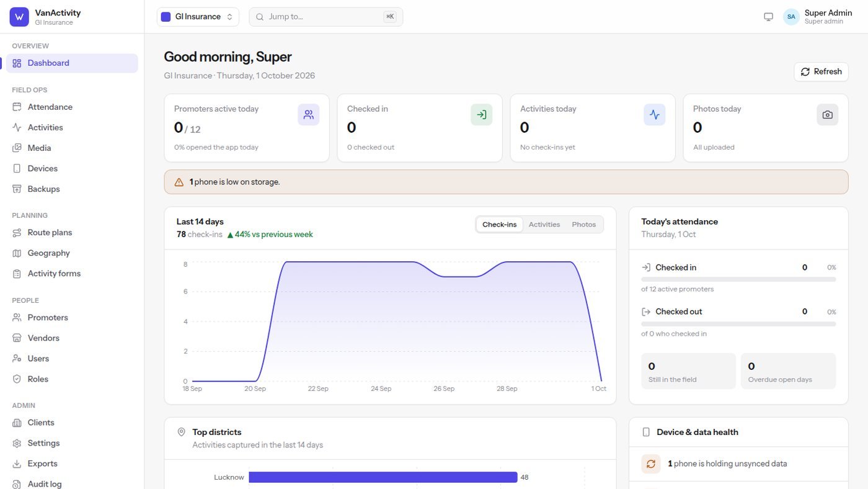Open the Media section icon
This screenshot has width=868, height=489.
(17, 148)
